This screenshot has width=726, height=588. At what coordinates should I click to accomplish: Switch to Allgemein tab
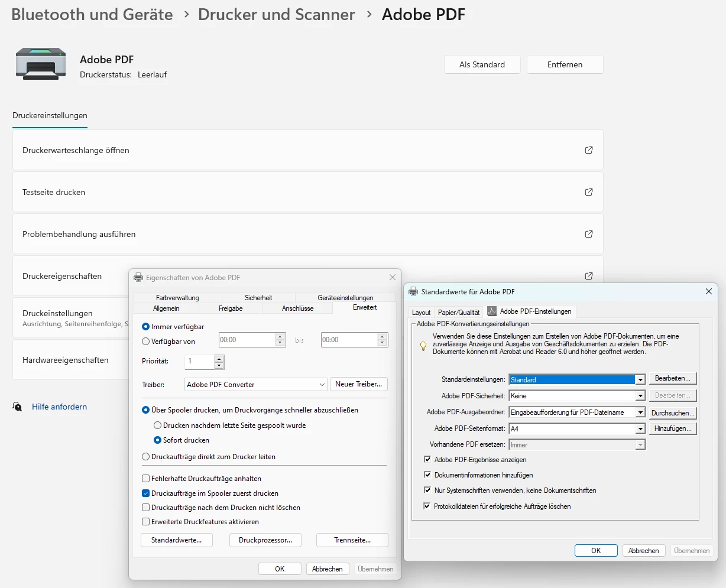[166, 308]
